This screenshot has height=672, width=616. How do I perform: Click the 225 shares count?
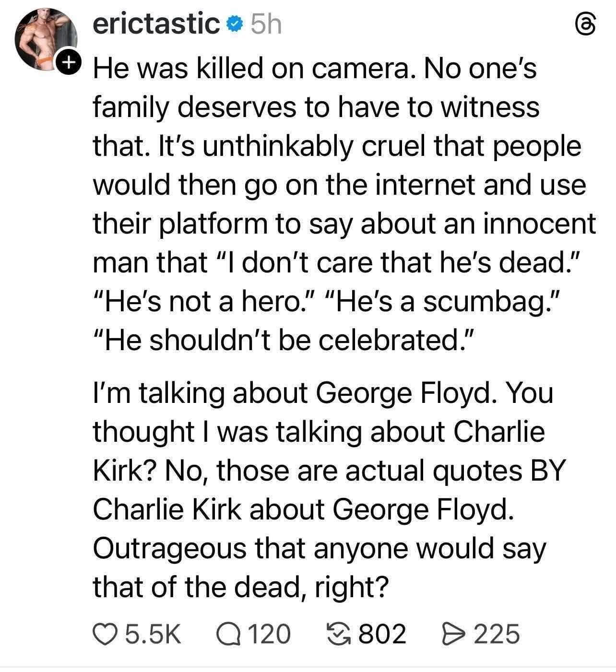[x=497, y=633]
